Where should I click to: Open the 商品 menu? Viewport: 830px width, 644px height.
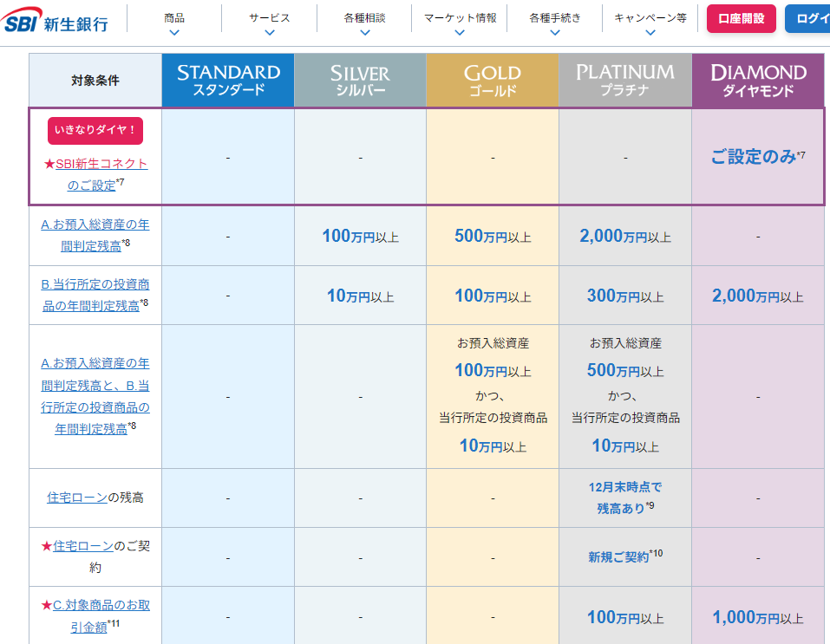(x=174, y=18)
